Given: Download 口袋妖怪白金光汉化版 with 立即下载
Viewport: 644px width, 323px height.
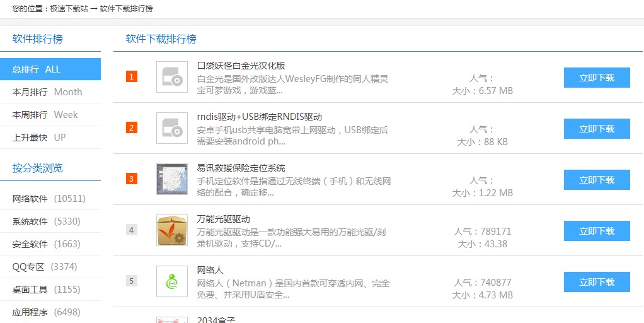Looking at the screenshot, I should click(x=596, y=78).
